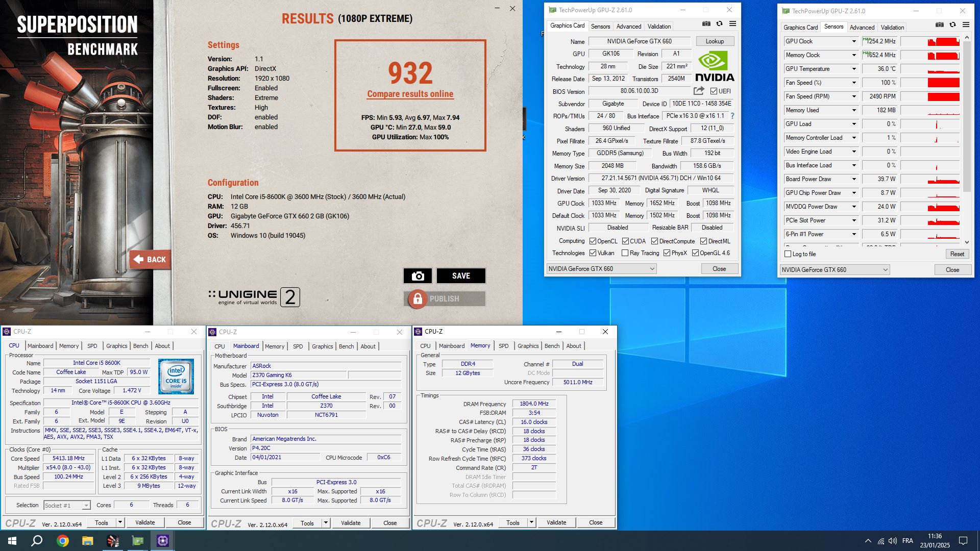Click the NVIDIA logo in GPU-Z
Image resolution: width=980 pixels, height=551 pixels.
pyautogui.click(x=715, y=66)
